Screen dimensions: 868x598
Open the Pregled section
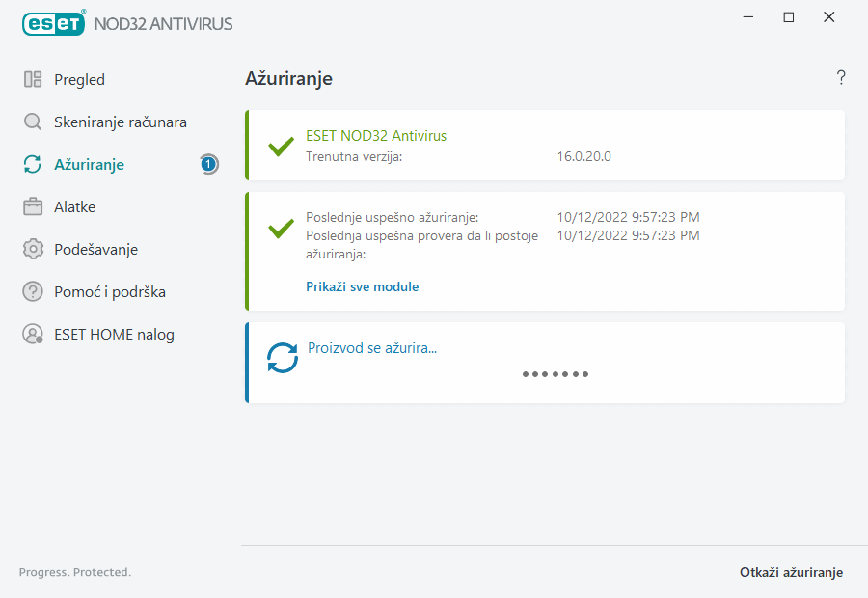[79, 80]
